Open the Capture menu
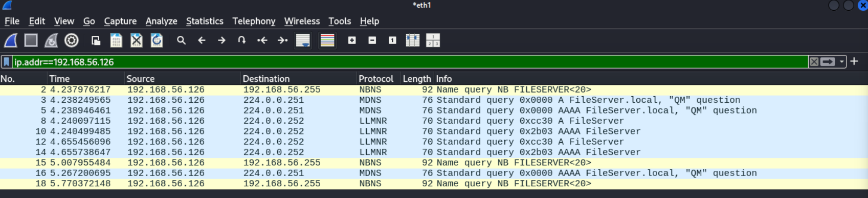 coord(120,21)
